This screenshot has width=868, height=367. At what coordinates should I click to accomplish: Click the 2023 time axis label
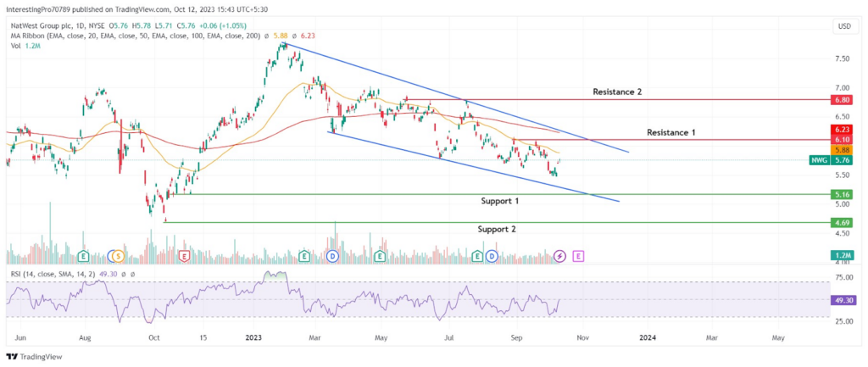point(253,336)
